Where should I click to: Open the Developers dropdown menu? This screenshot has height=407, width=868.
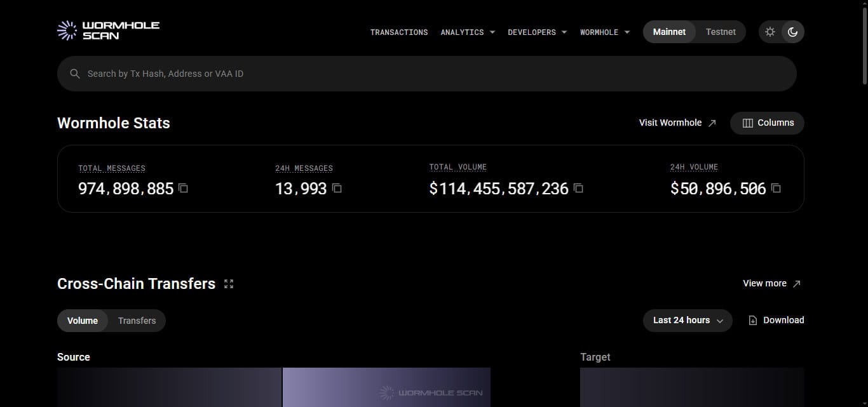coord(537,32)
